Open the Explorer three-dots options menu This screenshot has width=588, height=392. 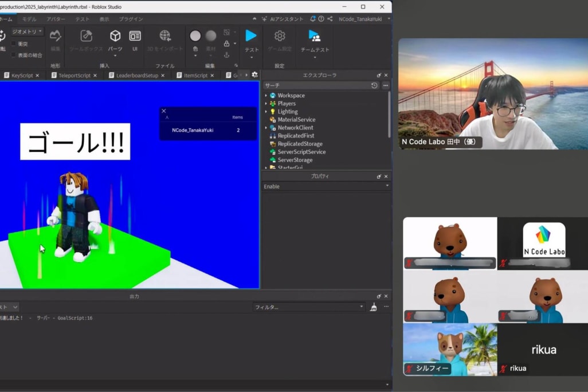tap(386, 85)
